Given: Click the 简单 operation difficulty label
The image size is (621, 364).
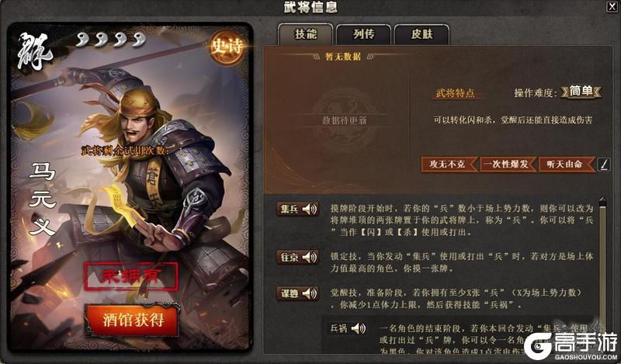Looking at the screenshot, I should 581,92.
